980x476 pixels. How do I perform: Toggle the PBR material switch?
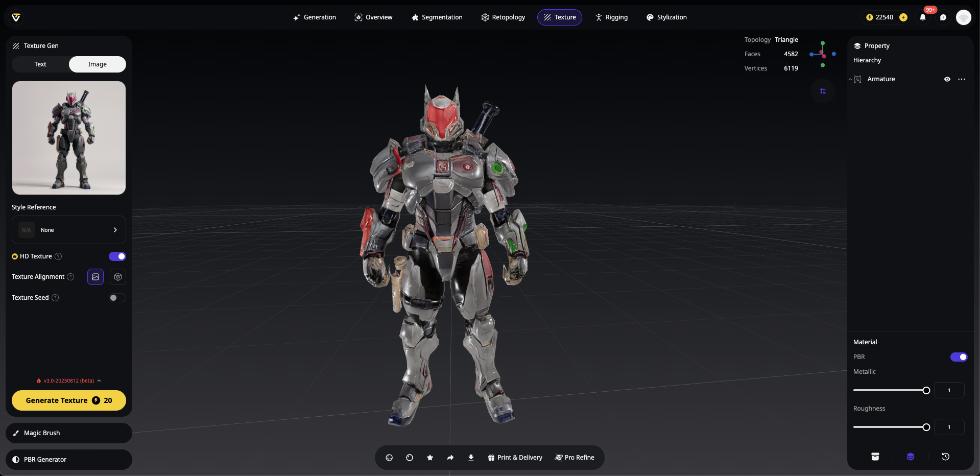tap(959, 357)
